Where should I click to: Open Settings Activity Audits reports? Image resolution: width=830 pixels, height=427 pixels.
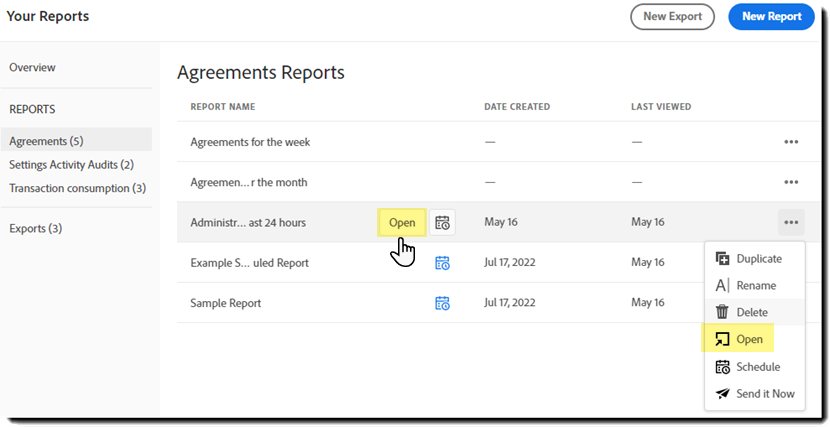[x=71, y=165]
